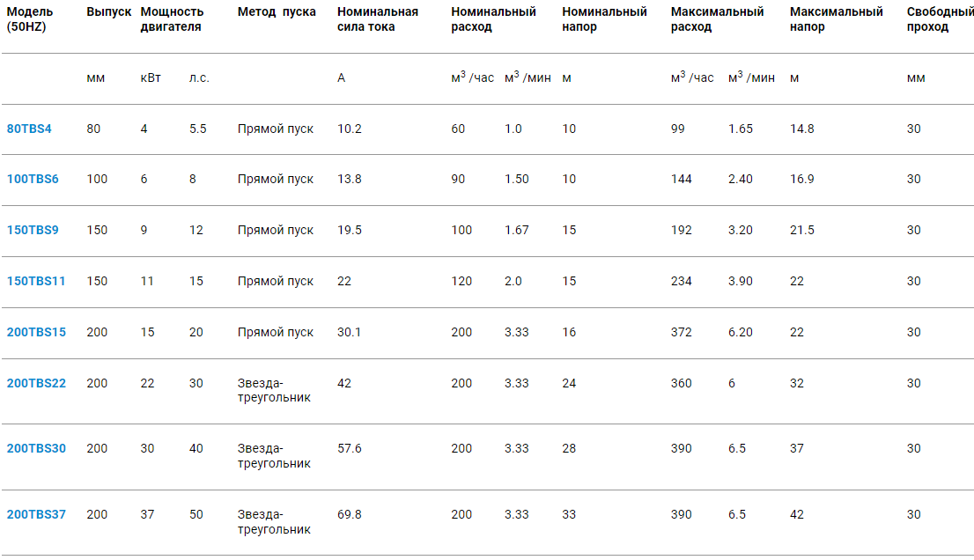974x560 pixels.
Task: Go to the 200TBS22 model link
Action: pos(36,384)
